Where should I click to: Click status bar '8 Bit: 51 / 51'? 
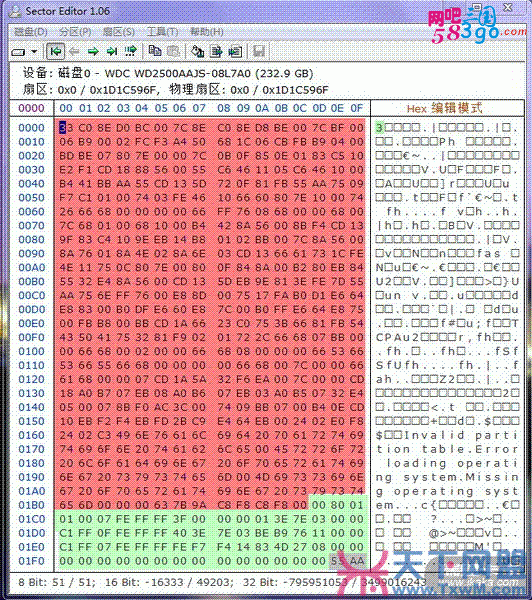pyautogui.click(x=56, y=582)
